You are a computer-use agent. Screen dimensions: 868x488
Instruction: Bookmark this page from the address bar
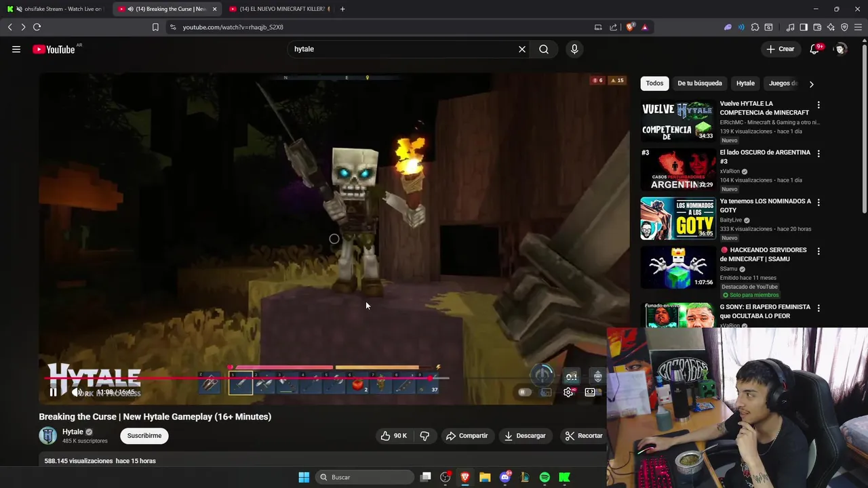pos(155,27)
